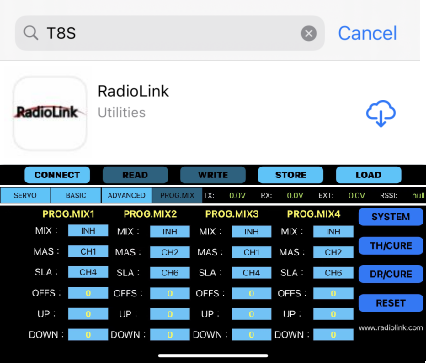Change PROG.MIX1 MAS channel CH1
The height and width of the screenshot is (363, 427).
tap(88, 251)
